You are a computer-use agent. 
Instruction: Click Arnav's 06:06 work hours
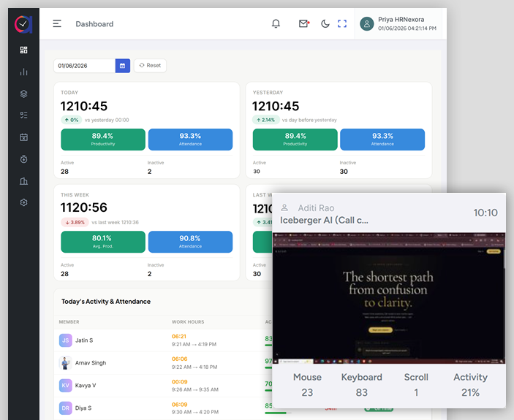click(180, 359)
